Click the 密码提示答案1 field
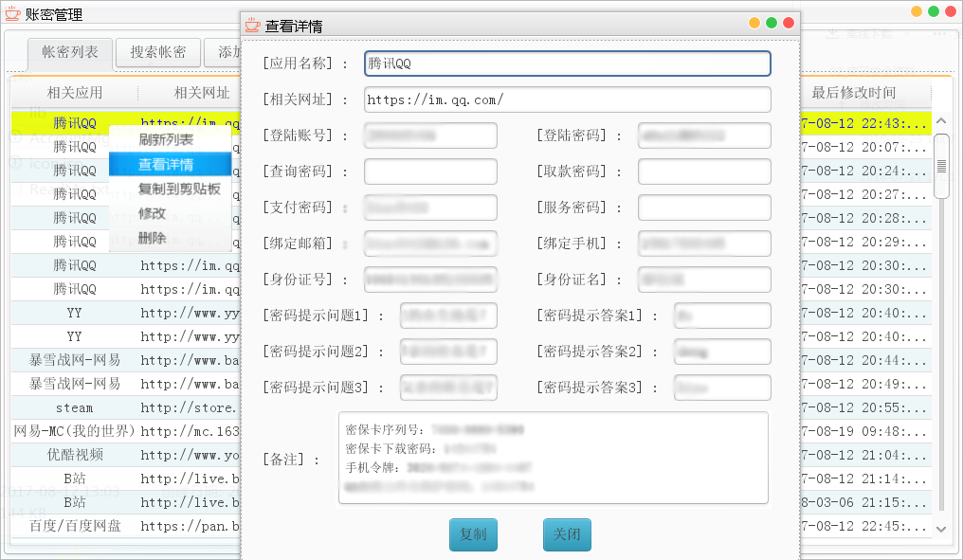 pos(722,316)
